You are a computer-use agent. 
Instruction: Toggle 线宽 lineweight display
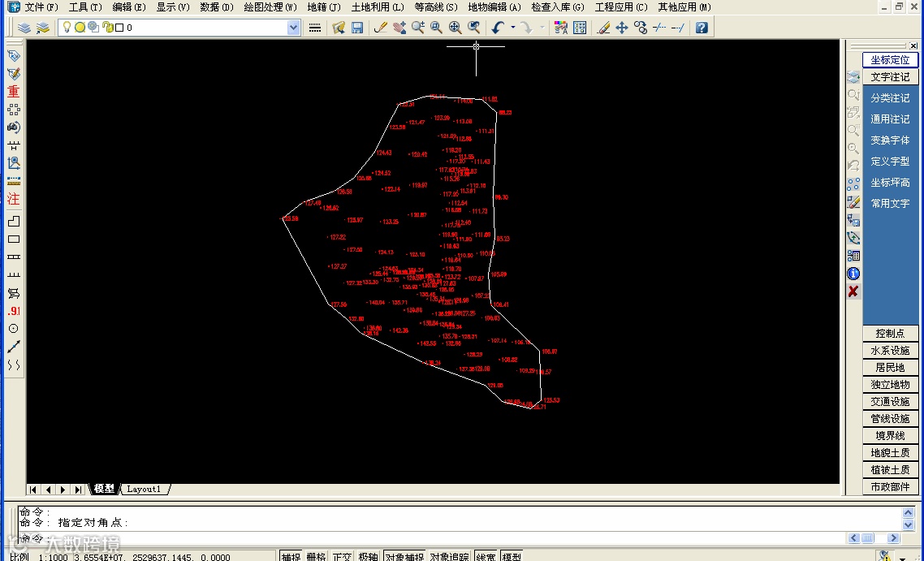tap(486, 556)
